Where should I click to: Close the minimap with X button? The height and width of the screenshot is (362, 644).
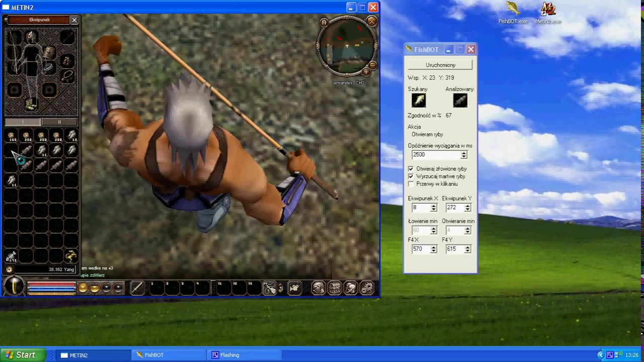click(x=371, y=21)
